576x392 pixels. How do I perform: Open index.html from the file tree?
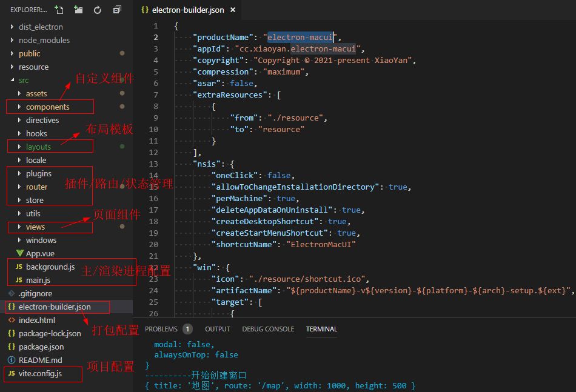pos(36,320)
